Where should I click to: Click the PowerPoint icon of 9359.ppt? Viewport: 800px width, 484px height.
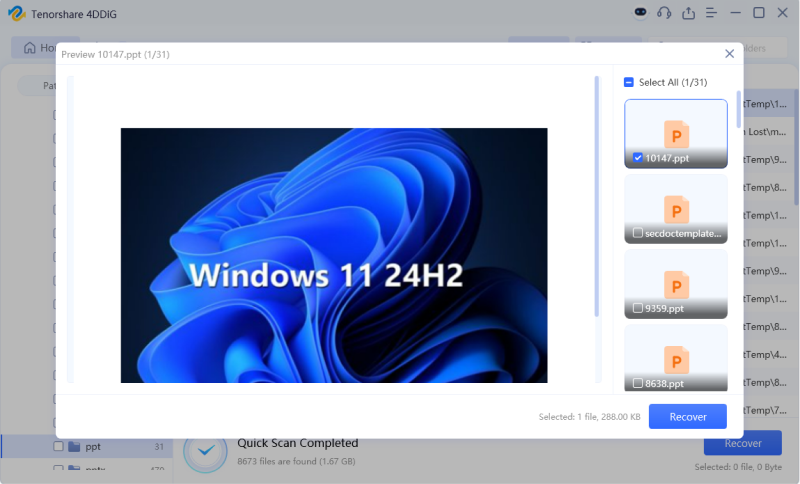point(676,284)
